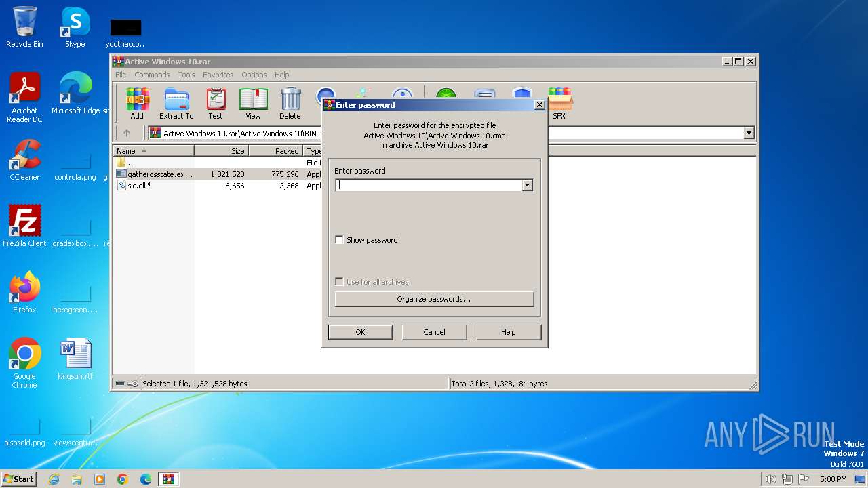The image size is (868, 488).
Task: Click Chrome icon in taskbar
Action: (123, 479)
